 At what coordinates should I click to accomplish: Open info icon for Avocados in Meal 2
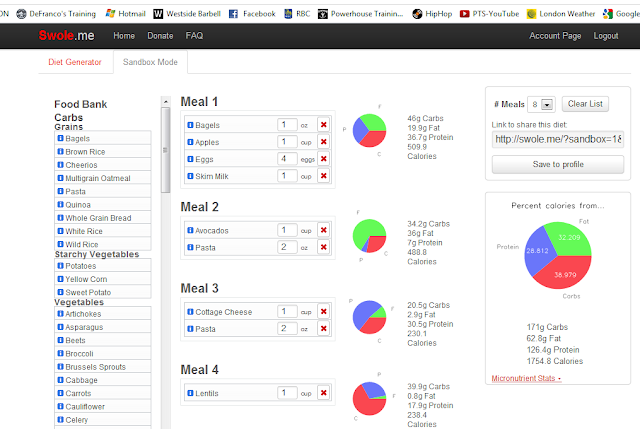click(190, 230)
